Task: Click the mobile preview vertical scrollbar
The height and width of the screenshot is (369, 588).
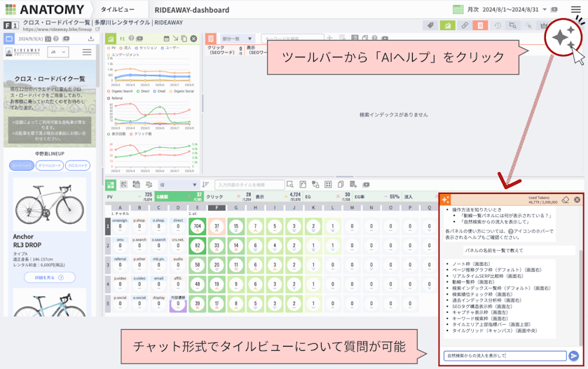Action: coord(98,66)
